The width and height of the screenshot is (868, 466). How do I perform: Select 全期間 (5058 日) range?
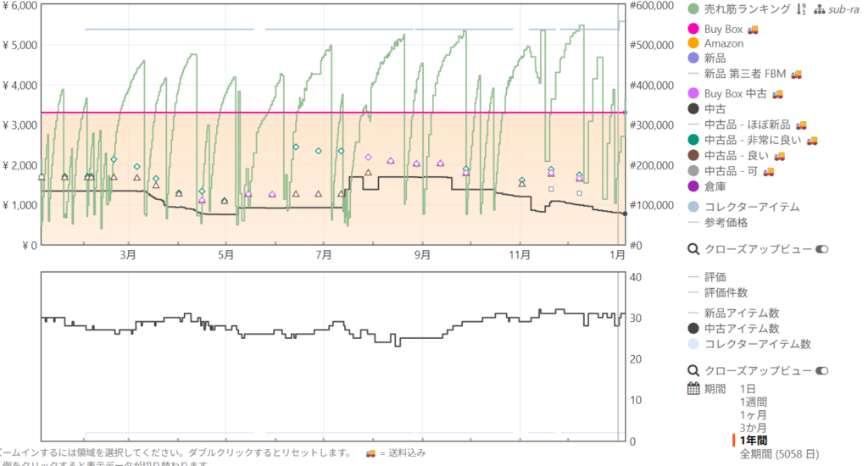point(780,454)
